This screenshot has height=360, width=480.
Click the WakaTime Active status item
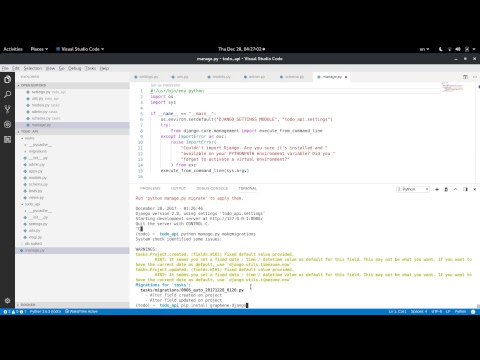click(82, 312)
